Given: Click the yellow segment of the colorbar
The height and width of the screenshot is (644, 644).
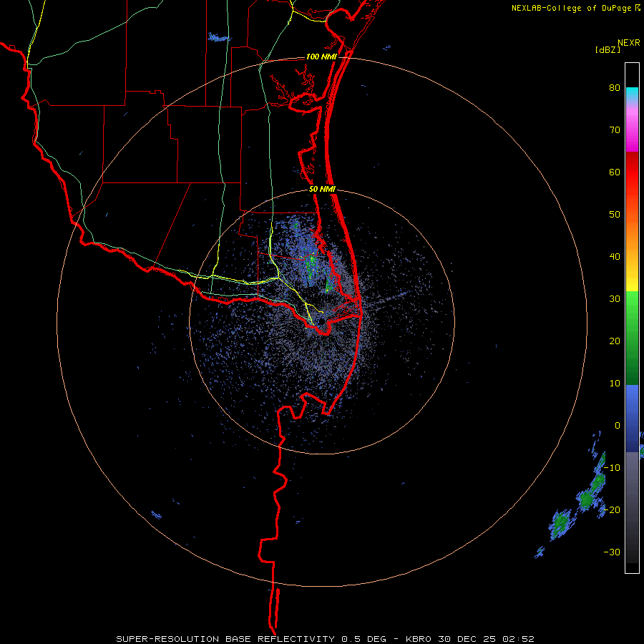Looking at the screenshot, I should tap(632, 280).
